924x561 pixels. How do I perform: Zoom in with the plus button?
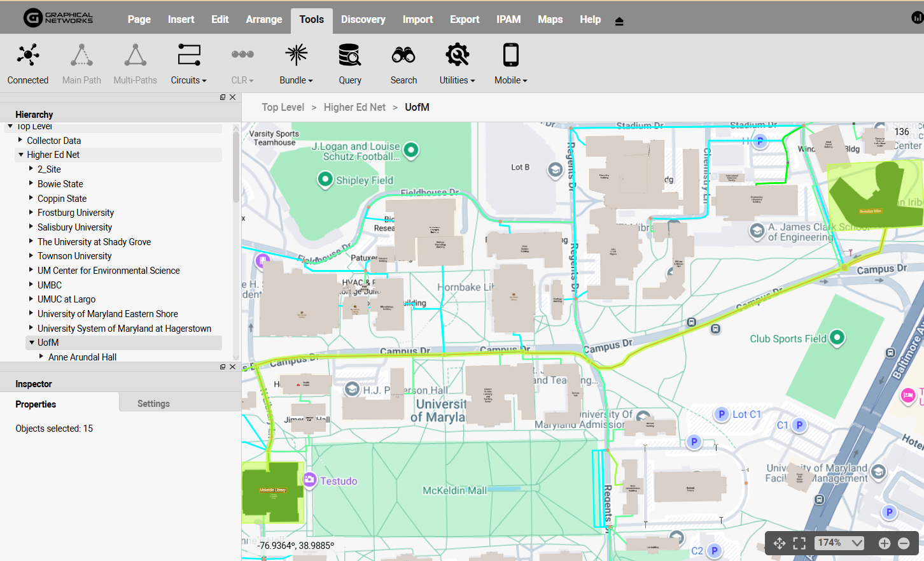click(885, 543)
